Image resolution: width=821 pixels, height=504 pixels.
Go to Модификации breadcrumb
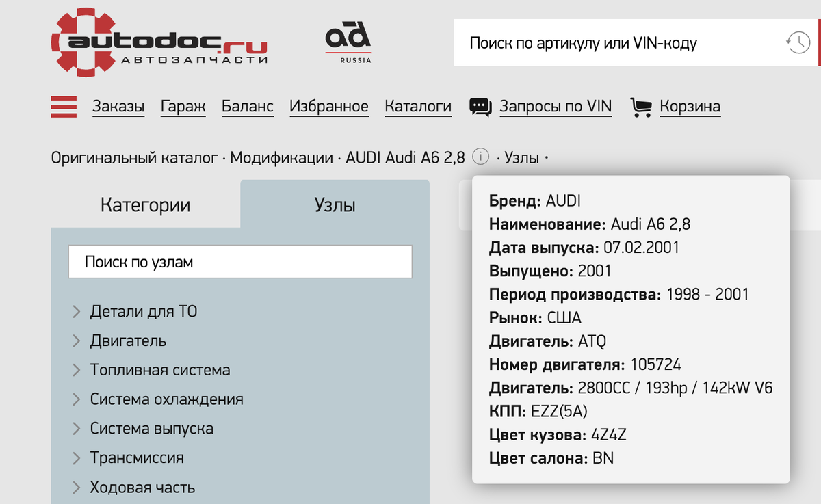pos(281,158)
